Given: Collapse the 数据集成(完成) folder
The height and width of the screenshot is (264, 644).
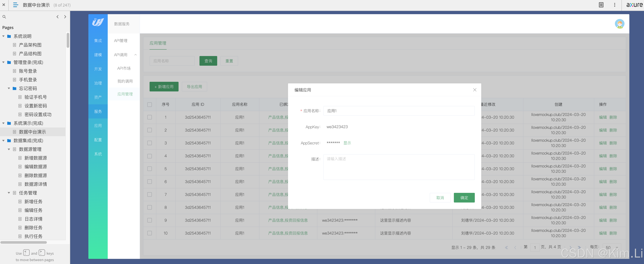Looking at the screenshot, I should (x=4, y=141).
